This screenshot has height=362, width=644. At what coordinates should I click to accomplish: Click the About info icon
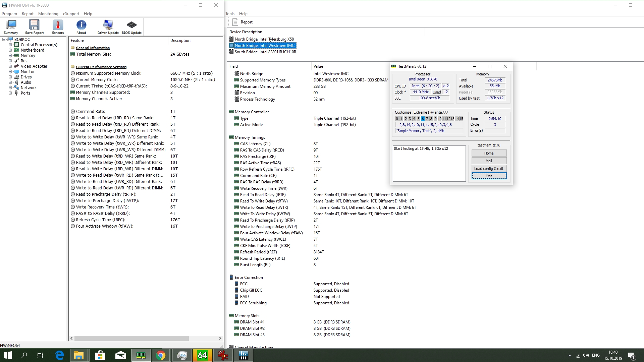click(81, 26)
